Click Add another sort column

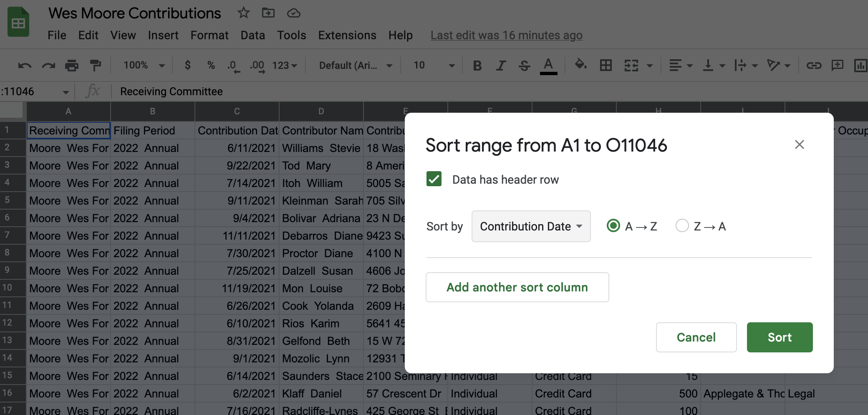click(x=517, y=287)
